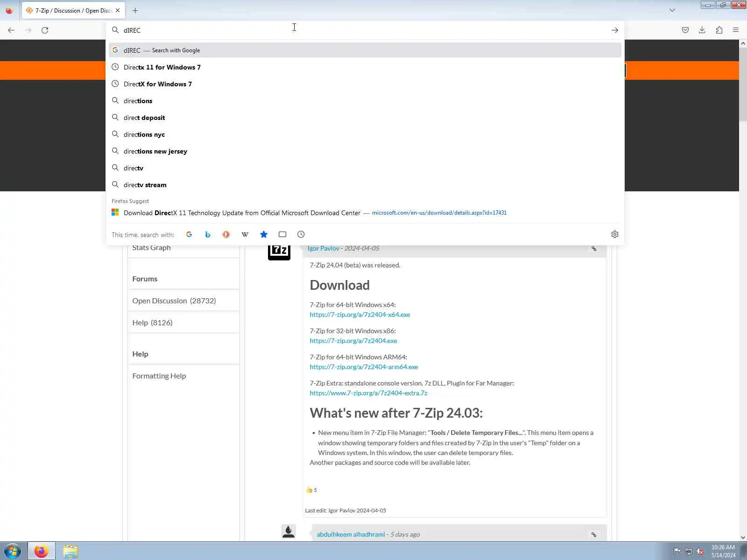
Task: Open the Open Discussion (28732) forum
Action: tap(174, 301)
